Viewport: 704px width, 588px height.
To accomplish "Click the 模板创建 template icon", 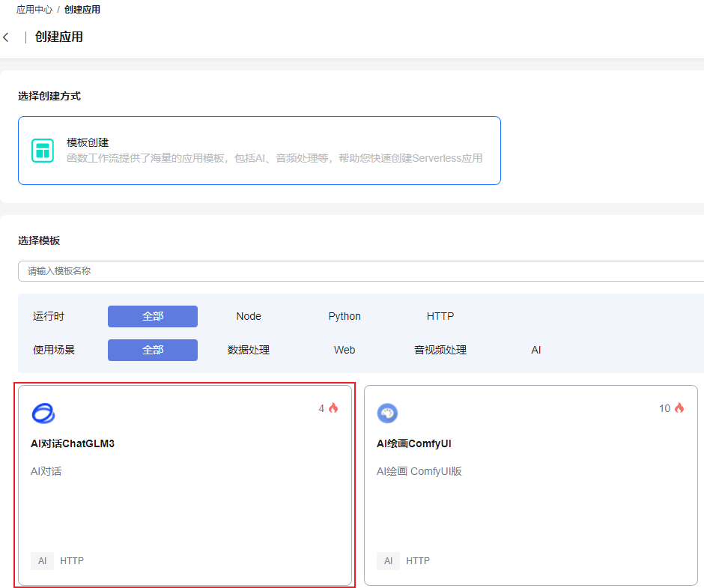I will pos(43,150).
